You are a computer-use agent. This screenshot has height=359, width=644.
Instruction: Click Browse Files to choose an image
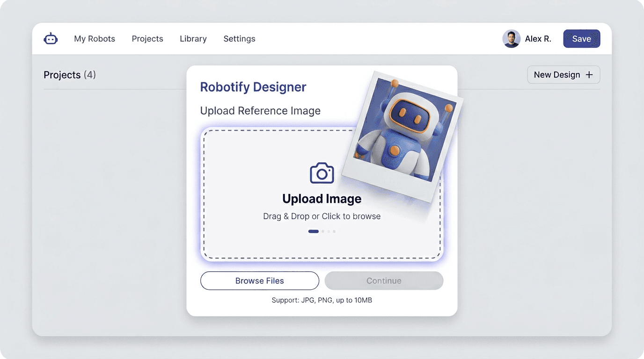(259, 280)
